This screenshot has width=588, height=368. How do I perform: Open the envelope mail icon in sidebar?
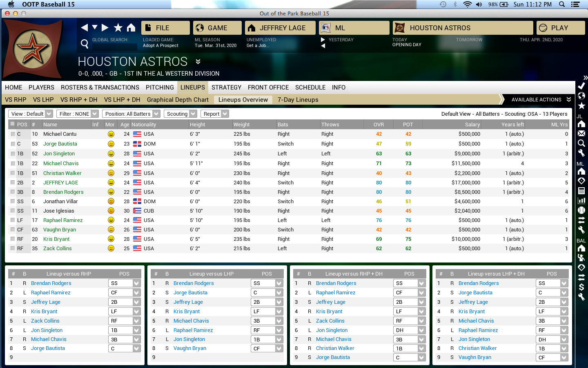pyautogui.click(x=581, y=133)
